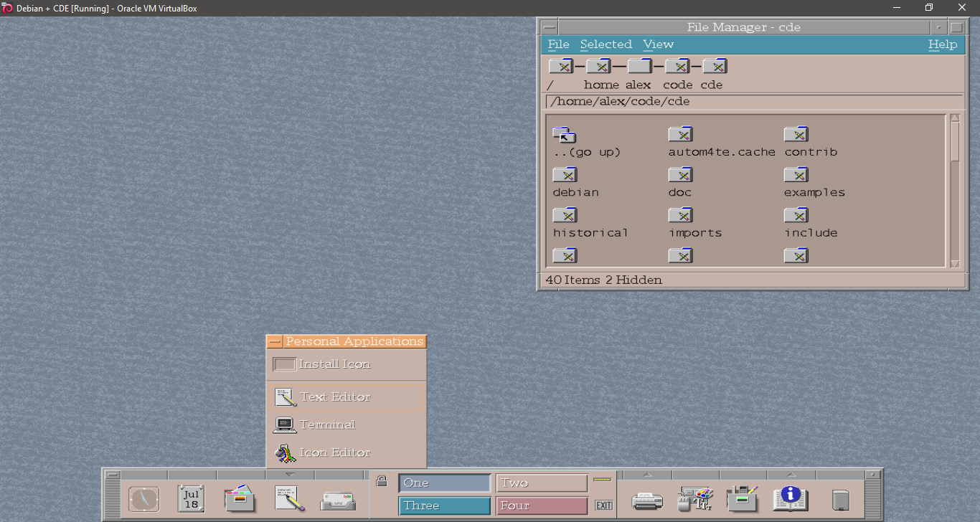
Task: Expand the subpanel arrow above Printer
Action: (x=647, y=475)
